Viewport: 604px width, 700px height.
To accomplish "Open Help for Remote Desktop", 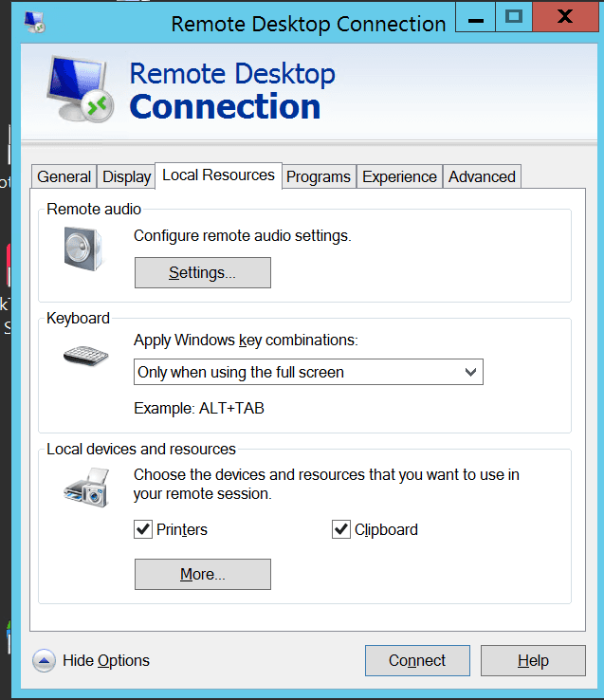I will [x=533, y=660].
